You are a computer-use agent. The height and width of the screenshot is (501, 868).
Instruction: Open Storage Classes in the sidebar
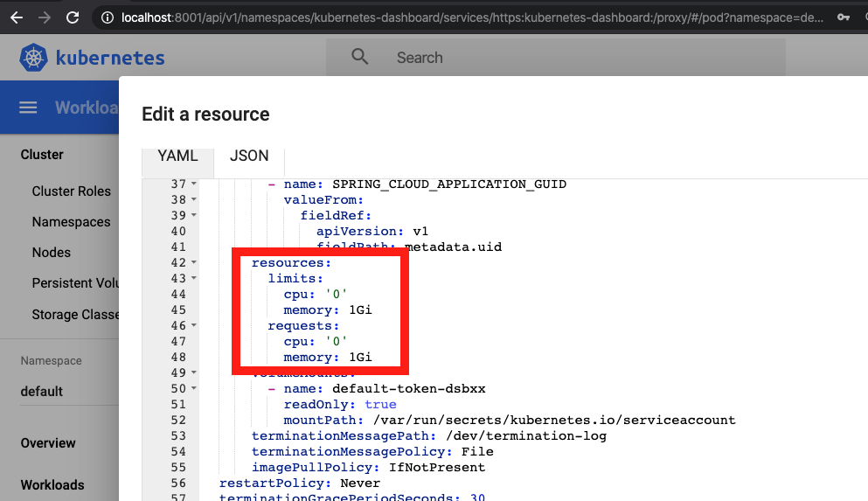pyautogui.click(x=75, y=315)
